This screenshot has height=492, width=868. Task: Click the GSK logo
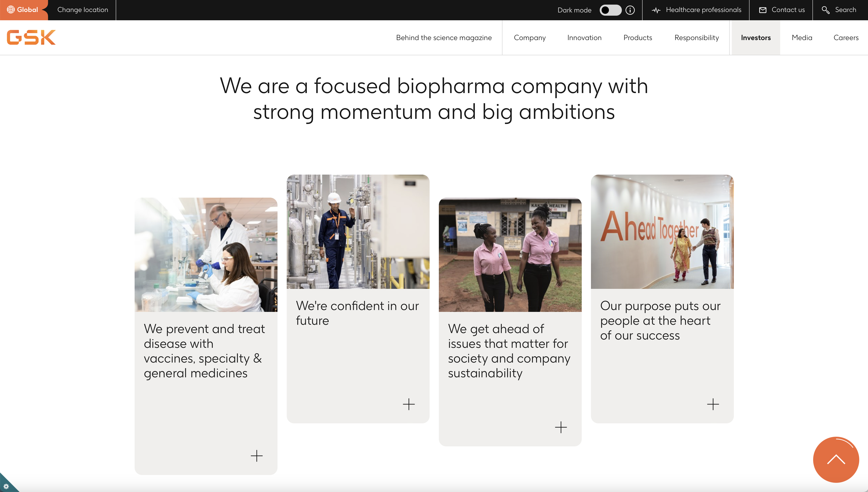pos(31,37)
